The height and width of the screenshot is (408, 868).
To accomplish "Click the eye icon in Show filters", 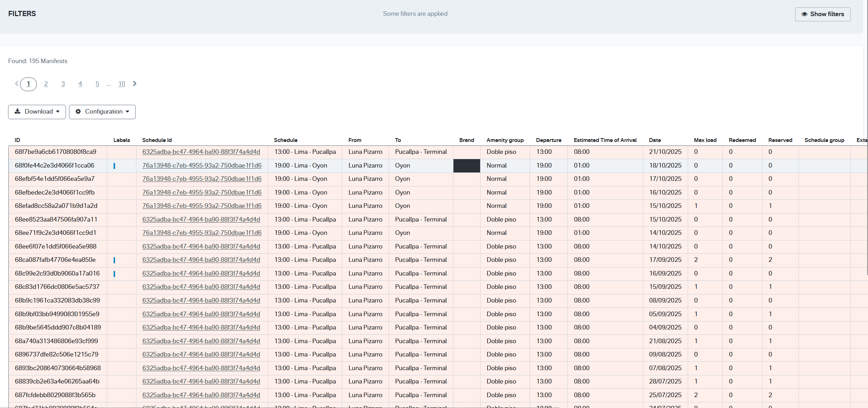I will pos(804,14).
